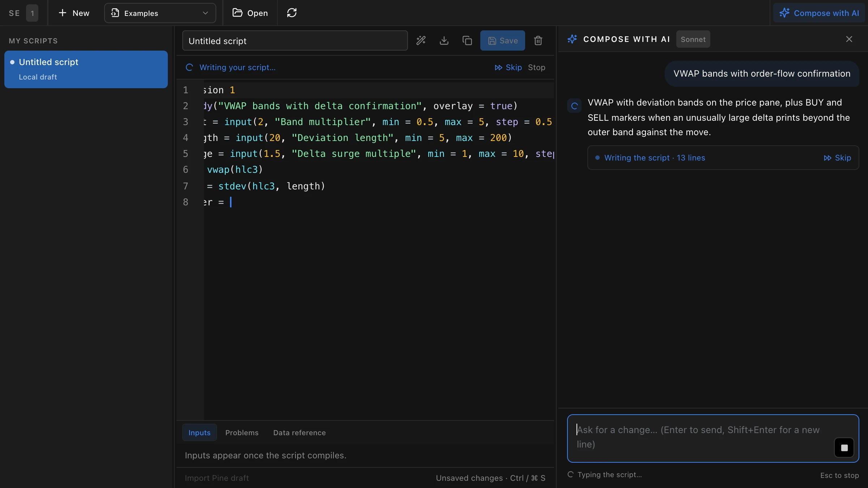Image resolution: width=868 pixels, height=488 pixels.
Task: Click 'Inputs appear once the script compiles.' text
Action: point(265,455)
